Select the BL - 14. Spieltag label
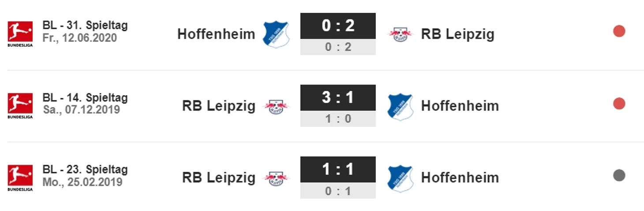The height and width of the screenshot is (211, 644). coord(85,97)
